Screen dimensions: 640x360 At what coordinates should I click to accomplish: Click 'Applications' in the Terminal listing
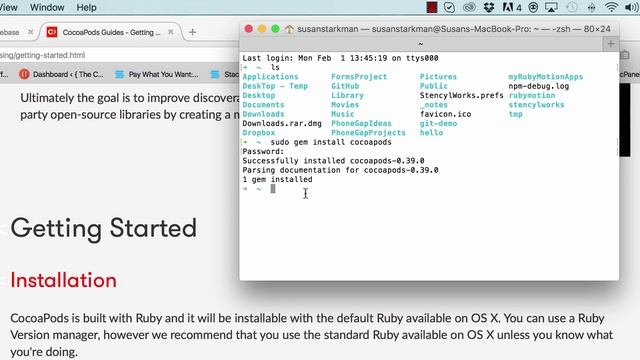click(270, 77)
